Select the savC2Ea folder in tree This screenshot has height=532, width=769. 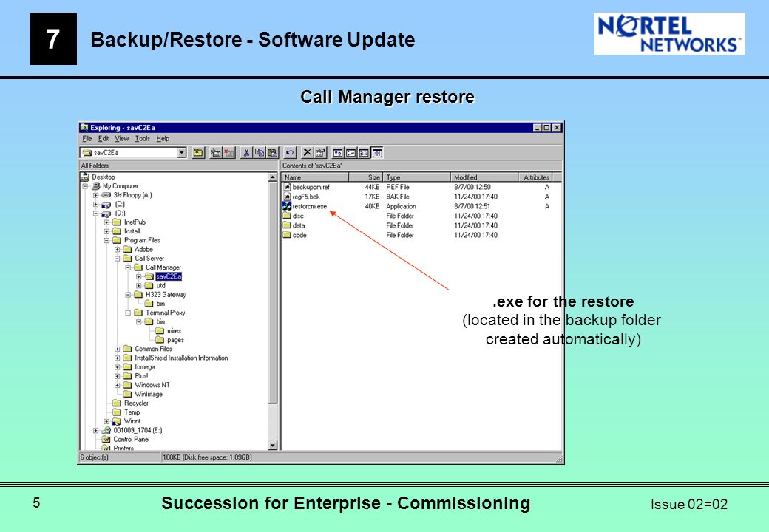point(169,277)
